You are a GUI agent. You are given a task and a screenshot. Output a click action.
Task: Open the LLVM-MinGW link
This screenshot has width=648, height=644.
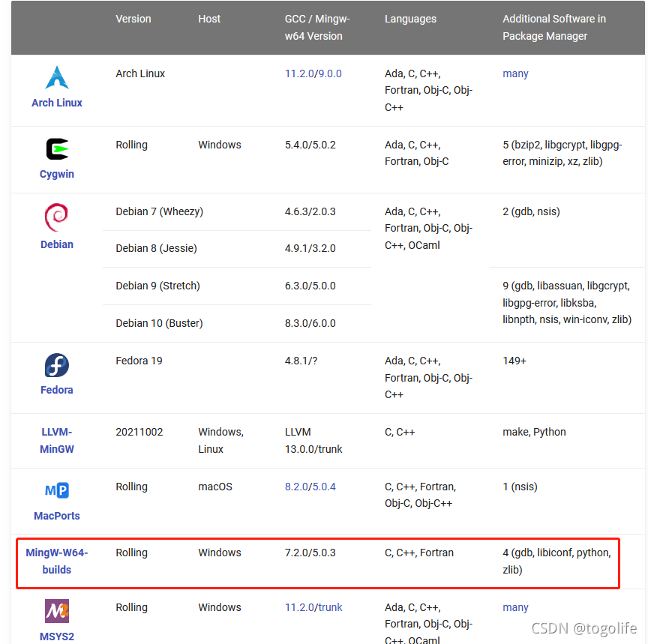[56, 440]
